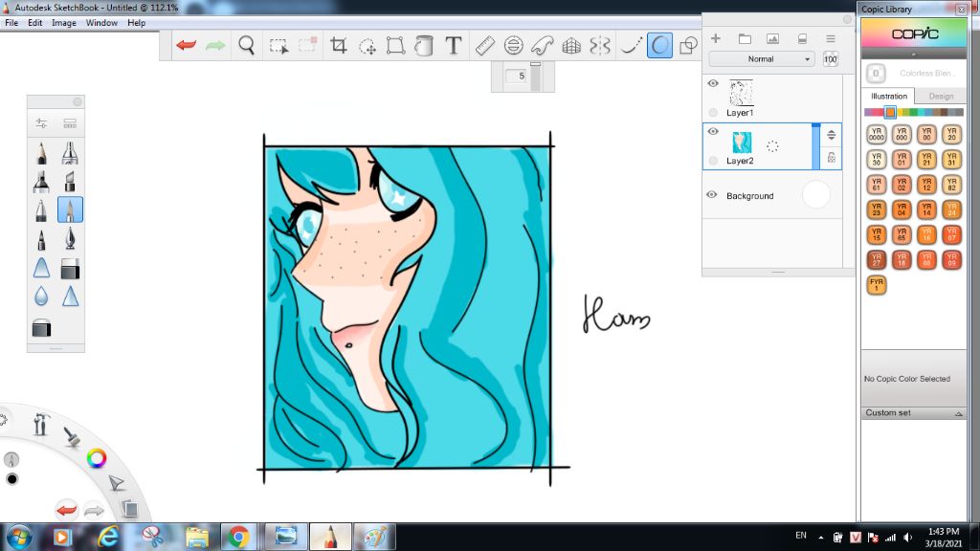Activate the Steady Stroke tool

[631, 46]
